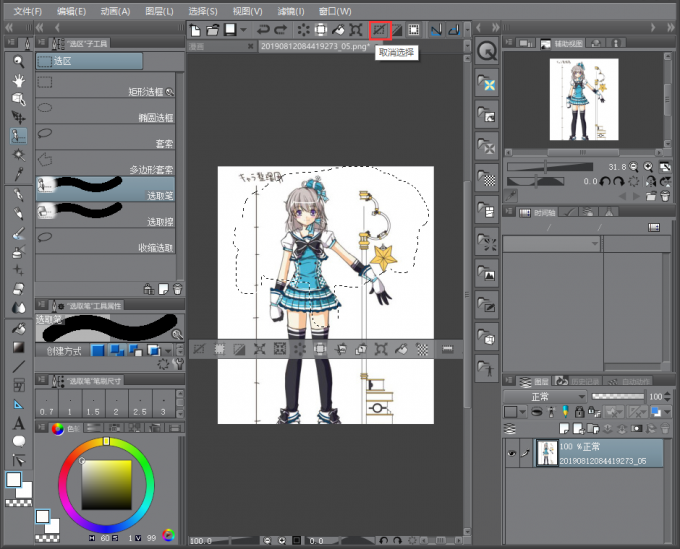
Task: Select the 收缩选取 sub tool
Action: [105, 241]
